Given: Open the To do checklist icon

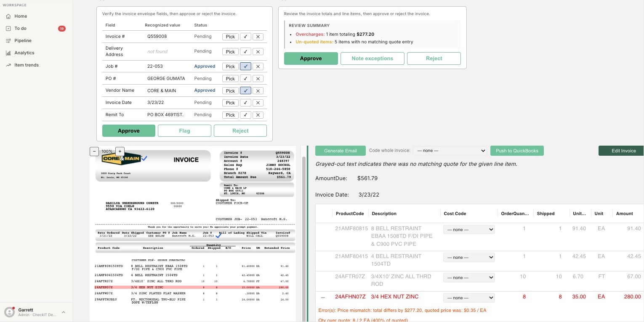Looking at the screenshot, I should [8, 29].
